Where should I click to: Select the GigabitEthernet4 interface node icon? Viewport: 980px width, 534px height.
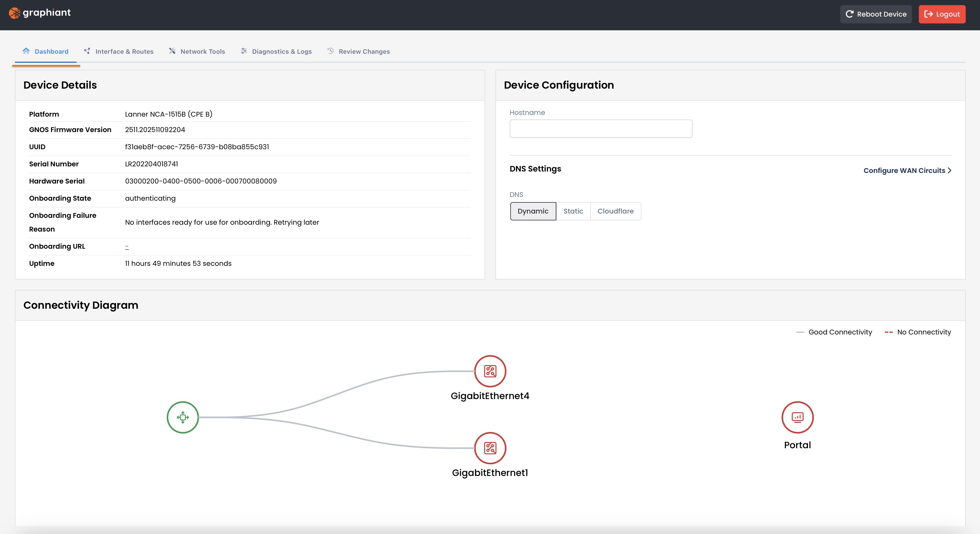[x=490, y=371]
